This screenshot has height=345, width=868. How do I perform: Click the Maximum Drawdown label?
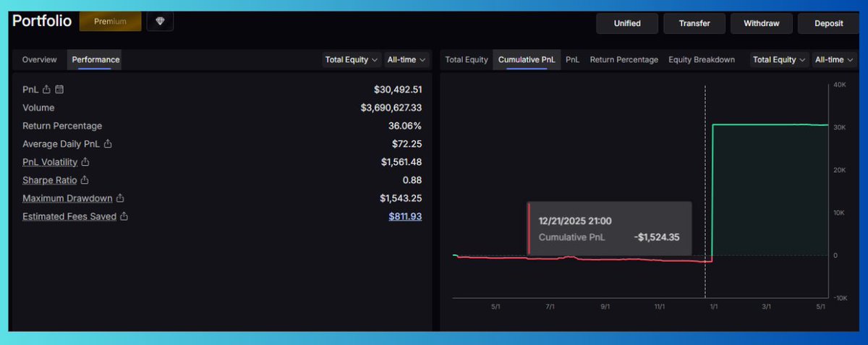click(67, 198)
